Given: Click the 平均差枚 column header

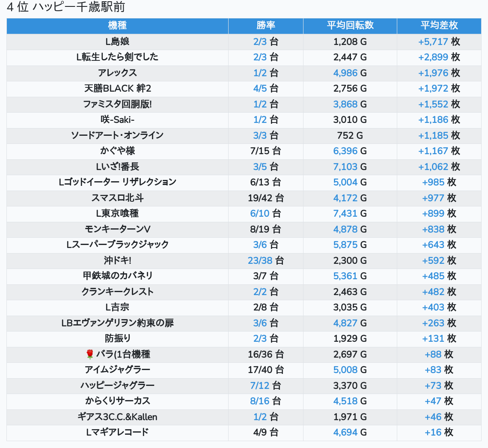Looking at the screenshot, I should click(439, 26).
